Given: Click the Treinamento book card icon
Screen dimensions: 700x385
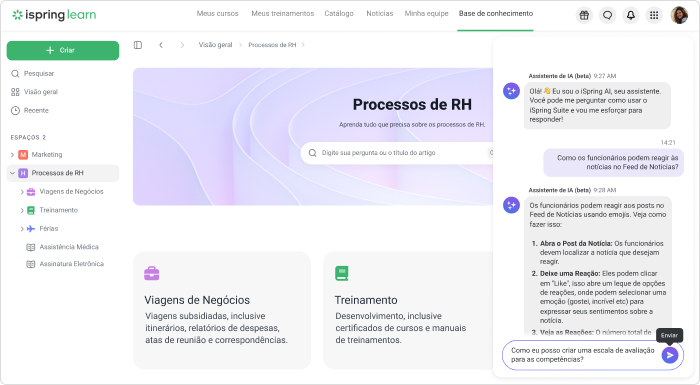Looking at the screenshot, I should [342, 273].
